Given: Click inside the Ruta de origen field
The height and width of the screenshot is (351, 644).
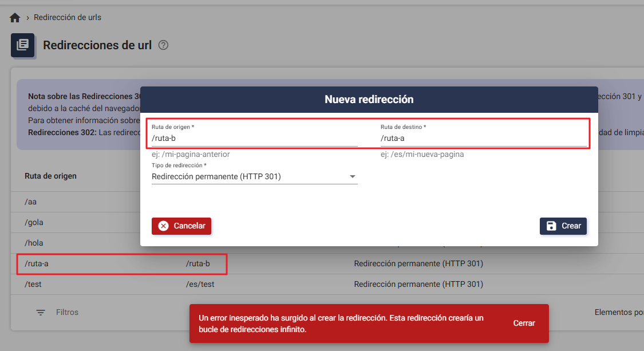Looking at the screenshot, I should point(252,138).
